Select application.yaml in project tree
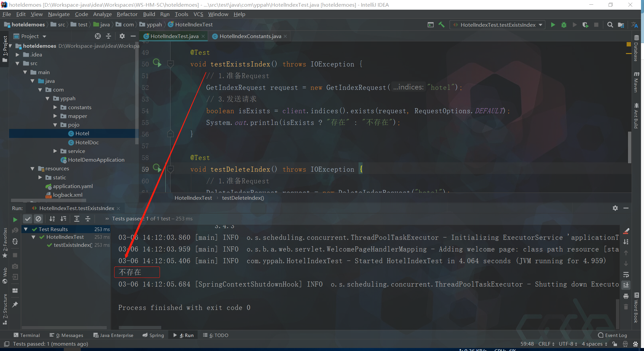The image size is (644, 351). [x=73, y=186]
